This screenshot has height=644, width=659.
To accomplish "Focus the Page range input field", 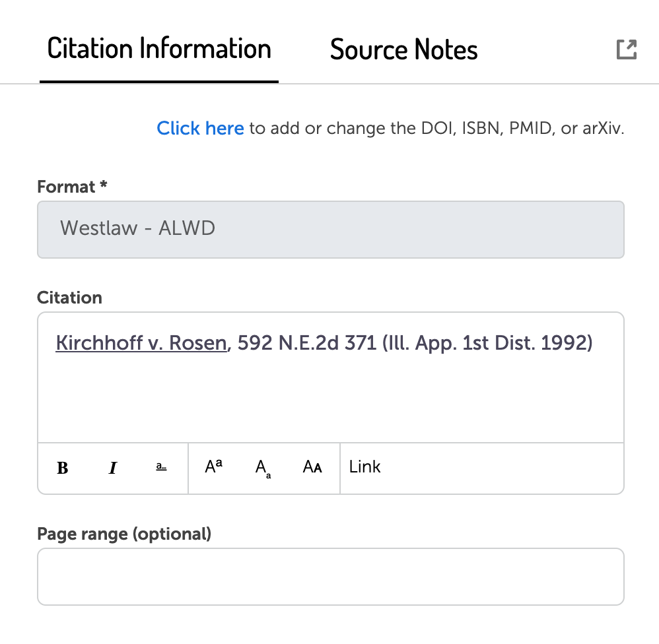I will (331, 576).
